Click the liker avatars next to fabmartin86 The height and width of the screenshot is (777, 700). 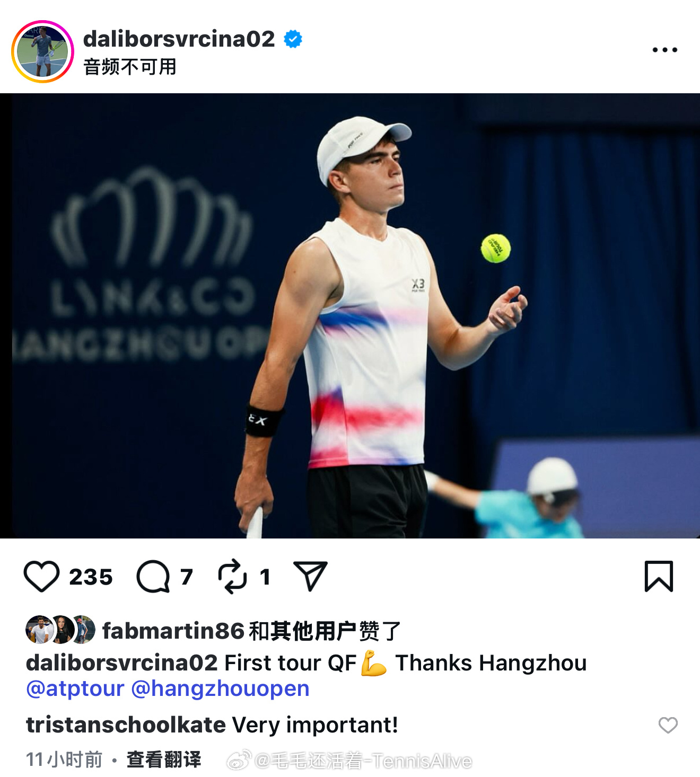(x=60, y=630)
